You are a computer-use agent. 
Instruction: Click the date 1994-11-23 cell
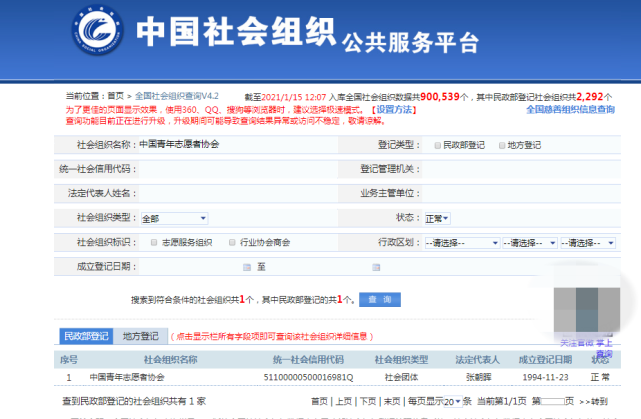[545, 377]
